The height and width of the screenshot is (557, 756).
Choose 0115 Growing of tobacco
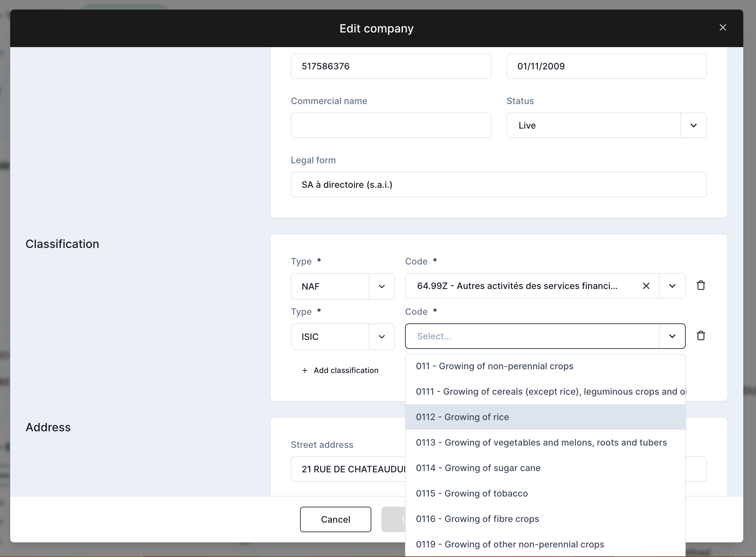tap(472, 493)
